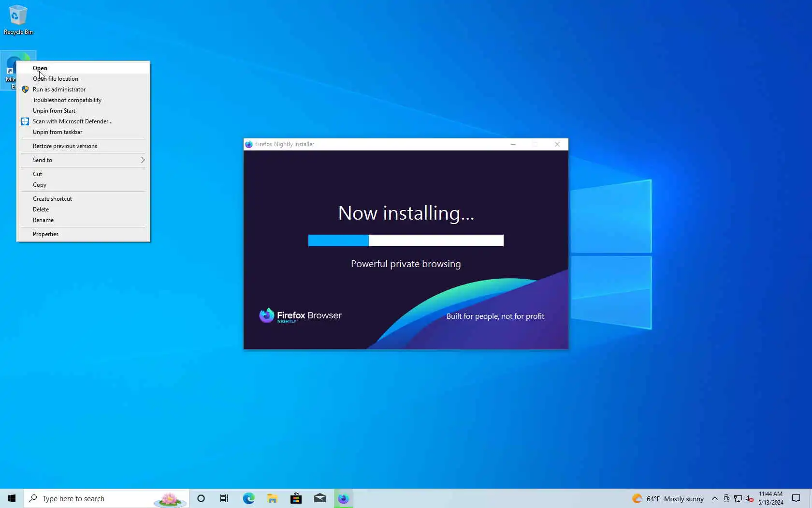The height and width of the screenshot is (508, 812).
Task: Choose Copy from the context menu
Action: click(x=83, y=185)
